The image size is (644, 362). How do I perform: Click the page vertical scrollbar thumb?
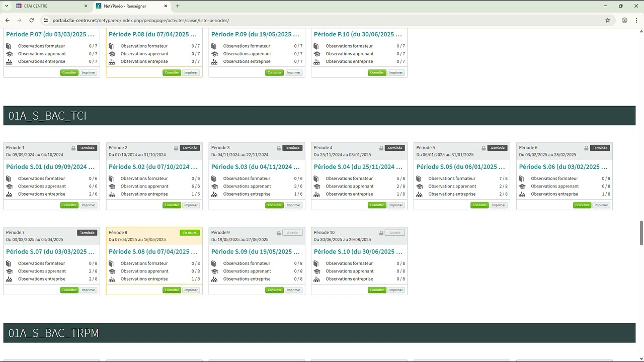[x=641, y=233]
